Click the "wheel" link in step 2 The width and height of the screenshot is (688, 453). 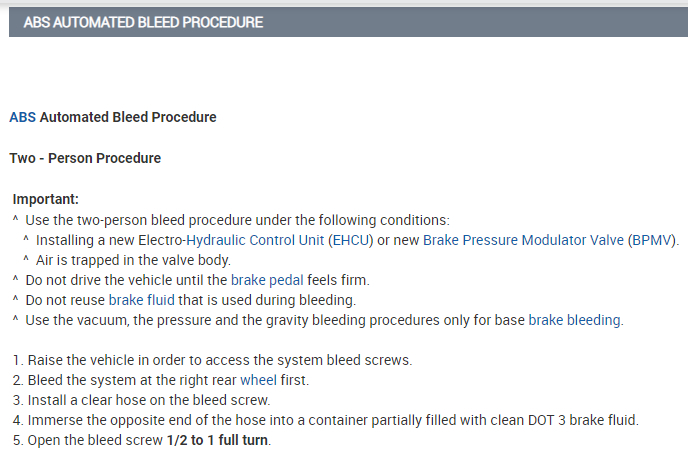coord(257,380)
